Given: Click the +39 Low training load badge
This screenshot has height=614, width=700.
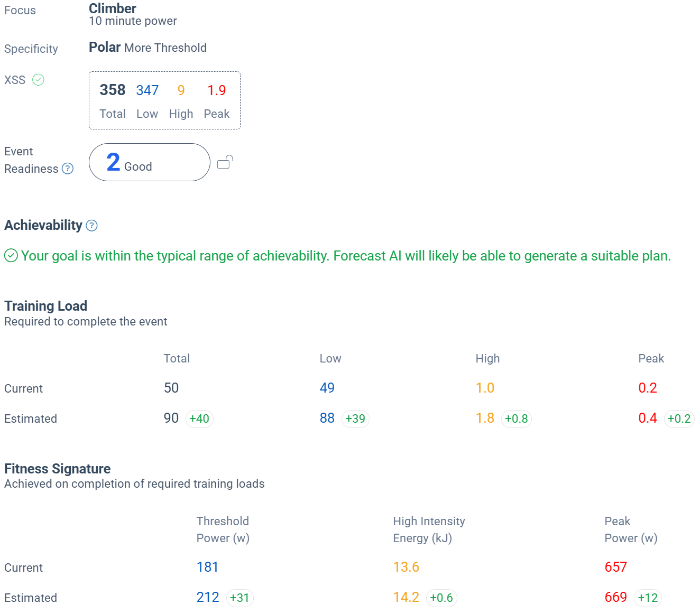Looking at the screenshot, I should tap(355, 418).
